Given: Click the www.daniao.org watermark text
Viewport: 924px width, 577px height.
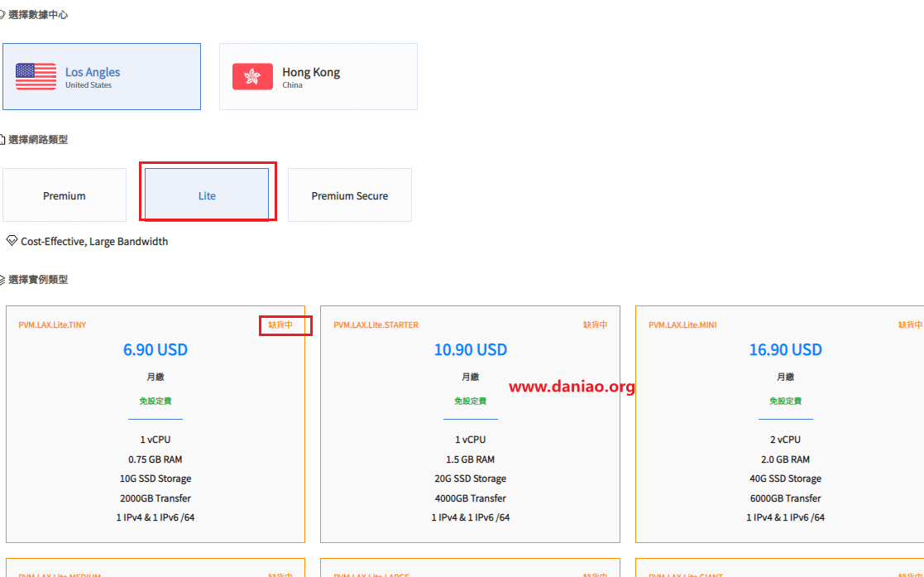Looking at the screenshot, I should (571, 387).
